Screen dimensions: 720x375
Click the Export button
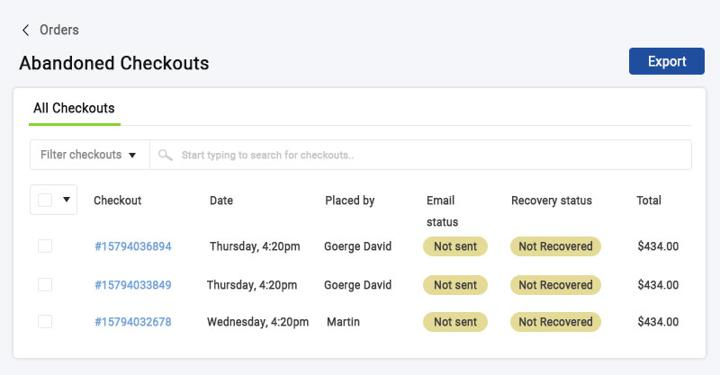(x=667, y=61)
